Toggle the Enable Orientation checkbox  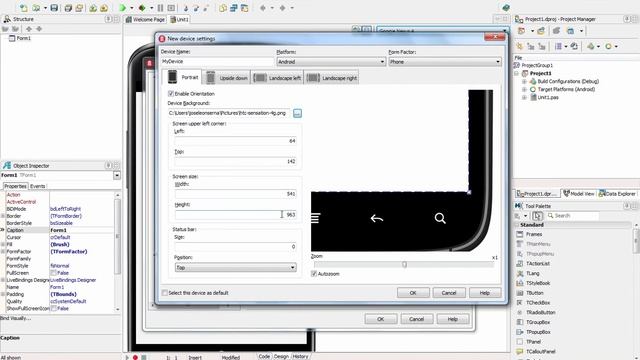point(171,93)
